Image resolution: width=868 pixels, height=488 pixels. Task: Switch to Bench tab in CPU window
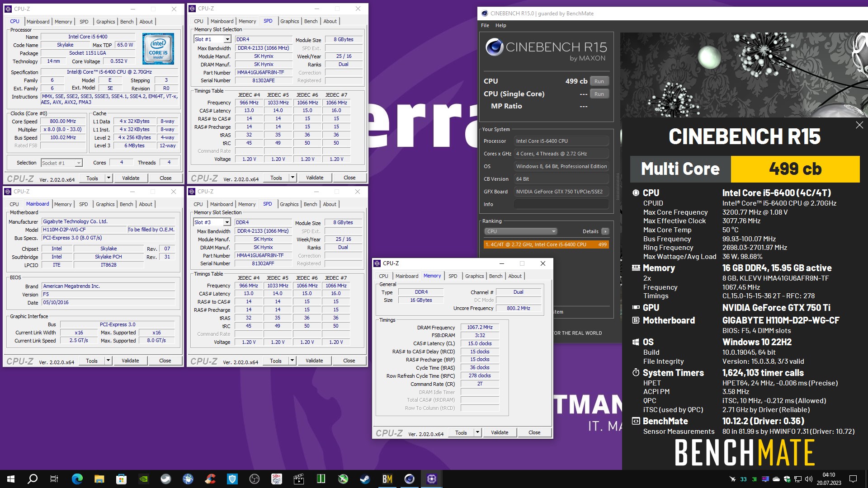point(127,22)
